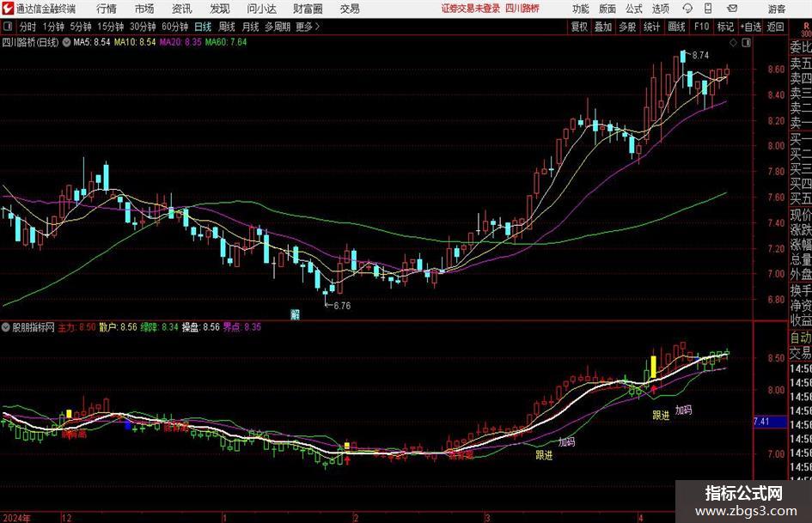
Task: Click the 复权 toolbar button
Action: pos(579,27)
